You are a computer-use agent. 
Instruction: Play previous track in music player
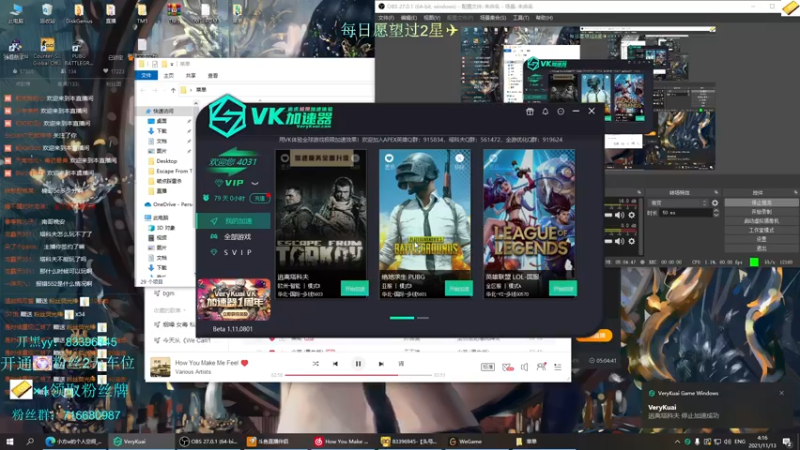click(335, 364)
